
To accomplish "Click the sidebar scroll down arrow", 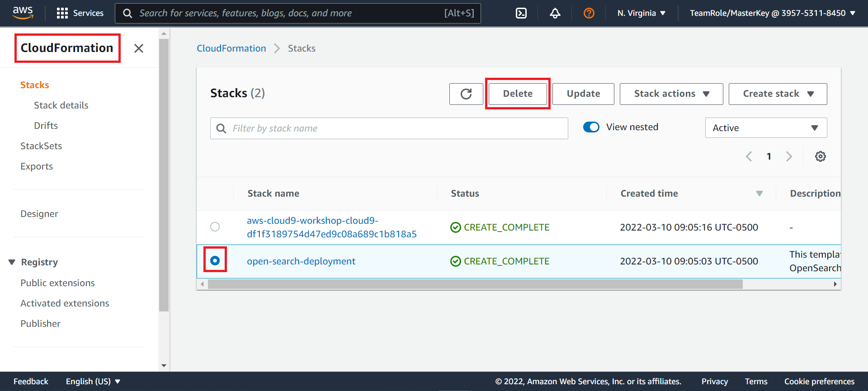I will point(164,366).
